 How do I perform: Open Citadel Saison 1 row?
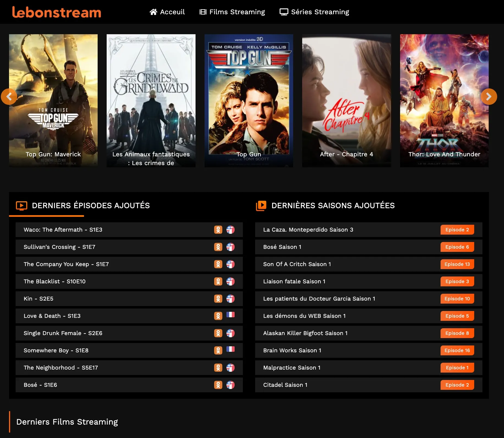tap(369, 385)
